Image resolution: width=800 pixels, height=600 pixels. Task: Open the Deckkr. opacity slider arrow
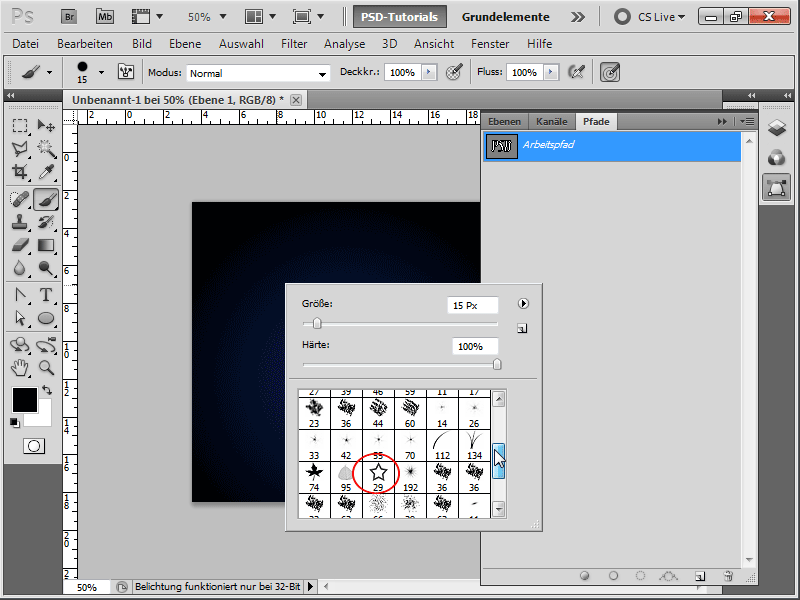click(x=429, y=72)
